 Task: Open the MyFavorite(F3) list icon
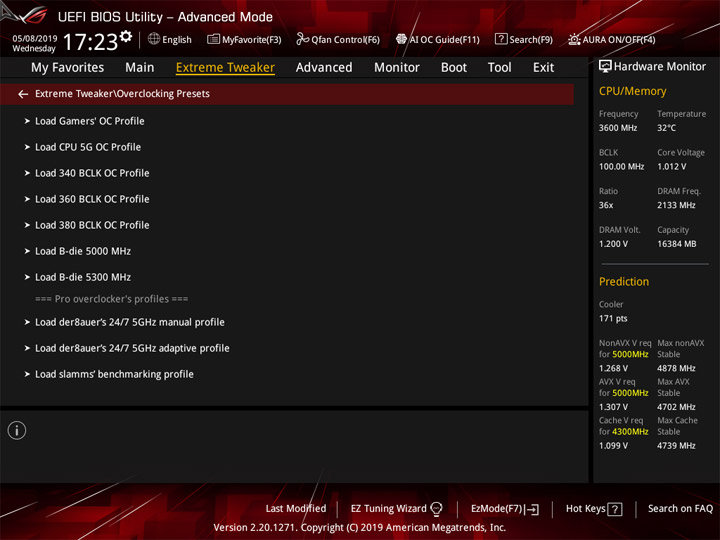(213, 39)
